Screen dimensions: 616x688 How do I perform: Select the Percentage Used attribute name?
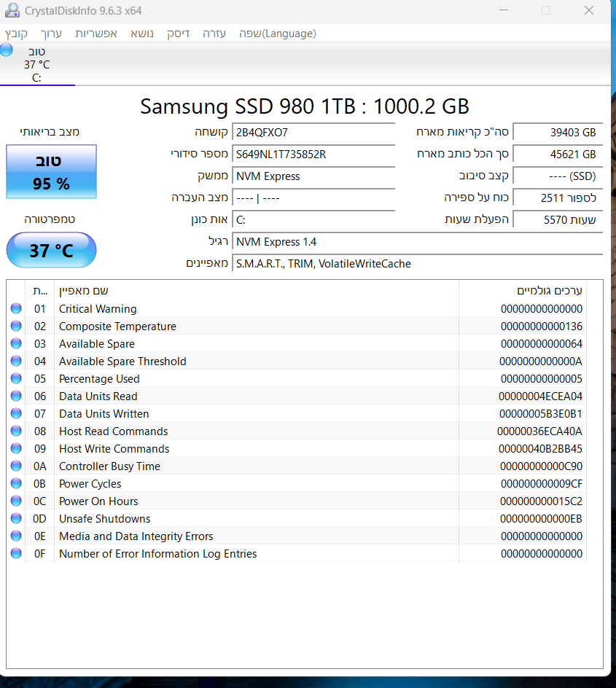pyautogui.click(x=99, y=379)
